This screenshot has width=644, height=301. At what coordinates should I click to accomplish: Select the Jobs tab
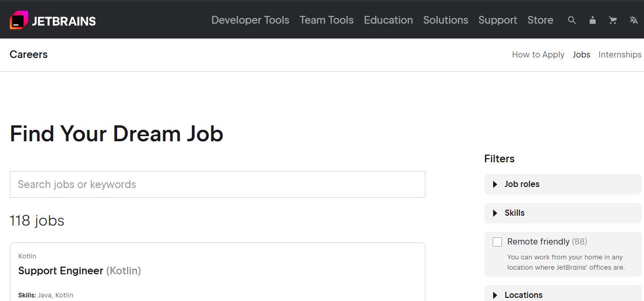coord(581,54)
